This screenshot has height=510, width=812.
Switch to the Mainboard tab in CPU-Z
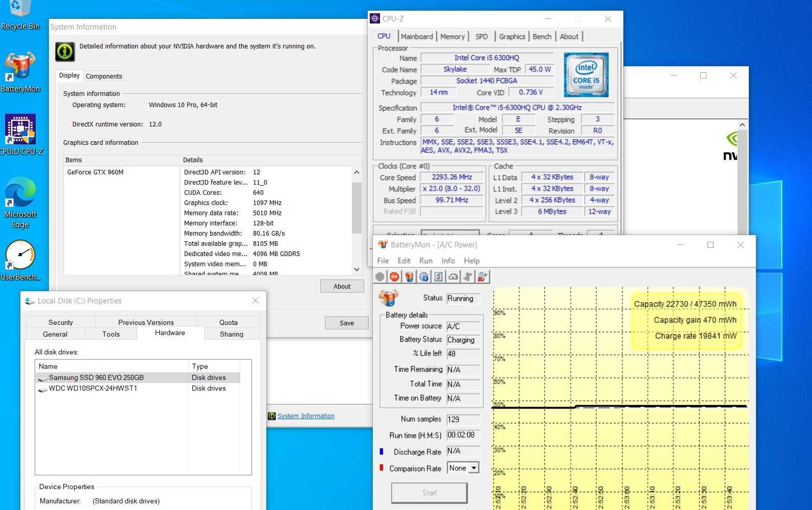click(x=417, y=37)
